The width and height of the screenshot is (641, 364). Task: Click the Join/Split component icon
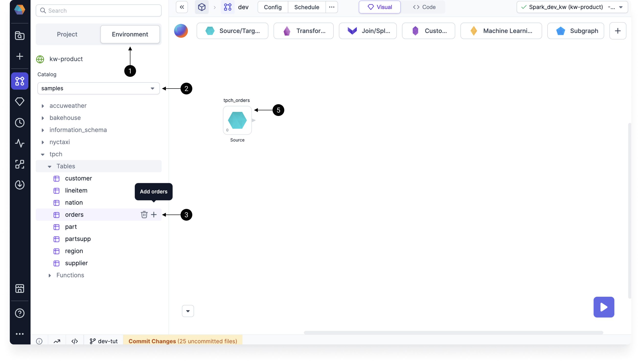[352, 31]
